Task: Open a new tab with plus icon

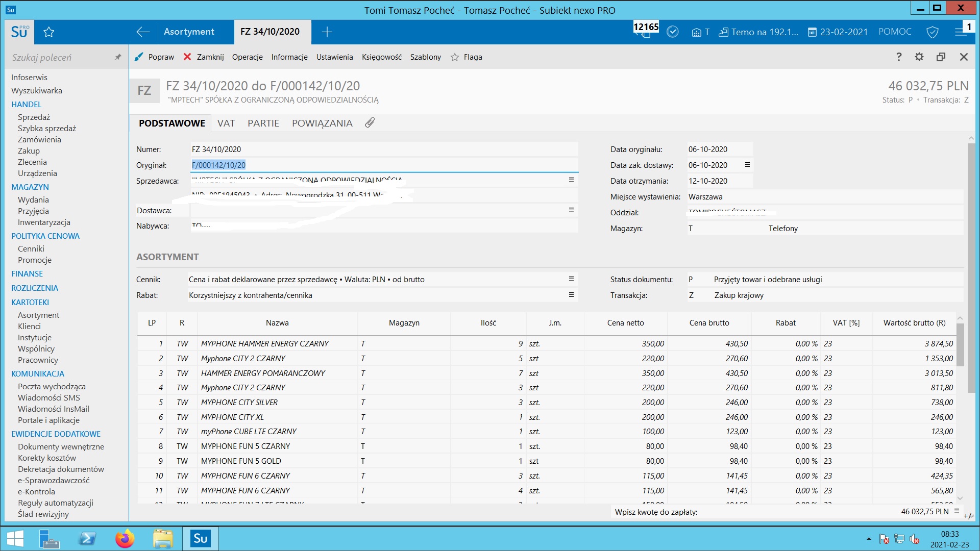Action: point(327,32)
